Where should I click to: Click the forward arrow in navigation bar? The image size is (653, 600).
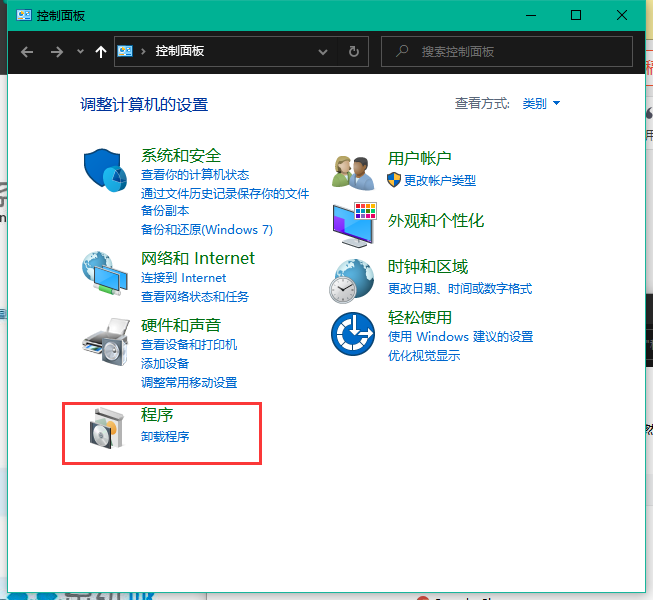(x=57, y=52)
